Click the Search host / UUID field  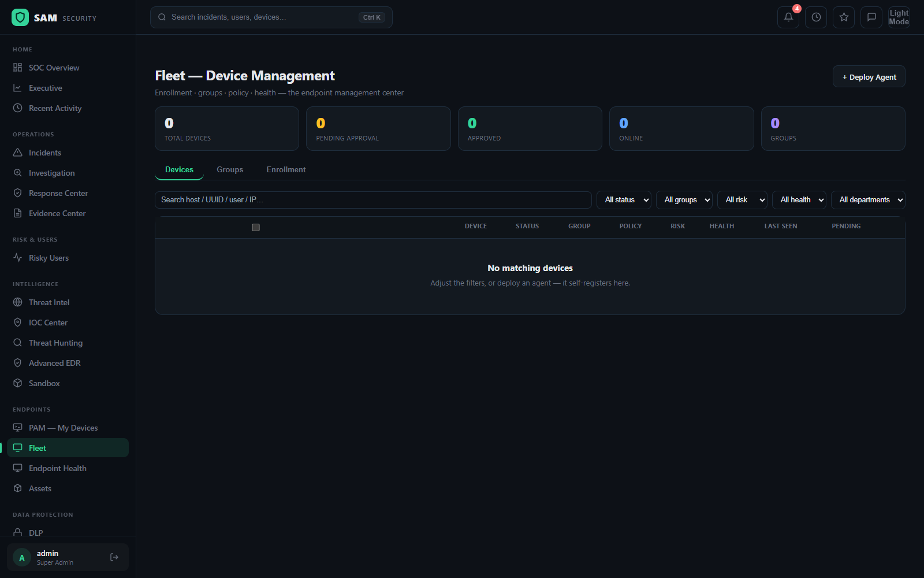(373, 200)
